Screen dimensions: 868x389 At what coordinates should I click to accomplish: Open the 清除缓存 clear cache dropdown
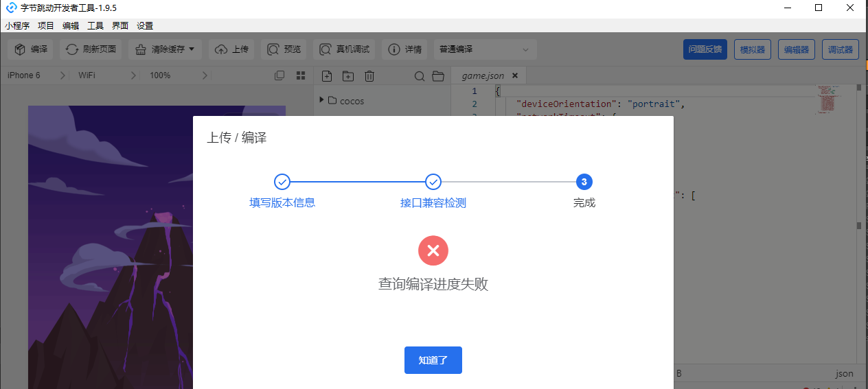165,49
